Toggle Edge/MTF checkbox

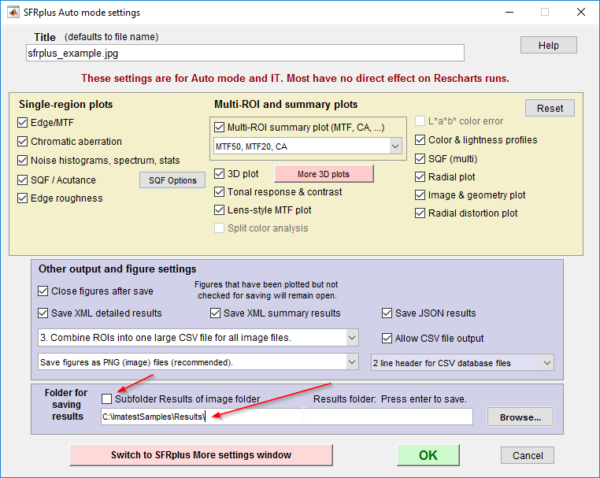23,123
